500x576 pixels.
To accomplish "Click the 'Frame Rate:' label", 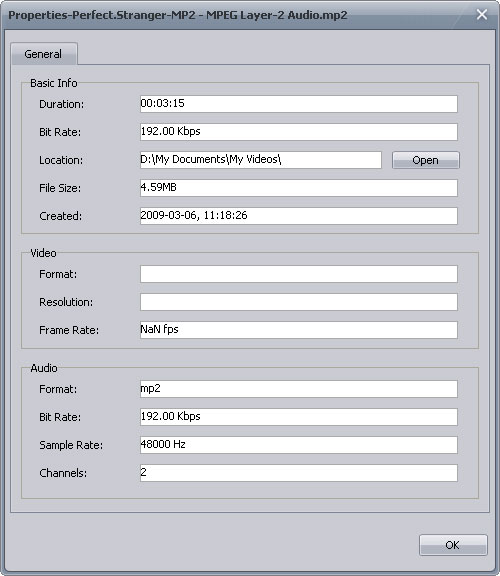I will pos(69,330).
